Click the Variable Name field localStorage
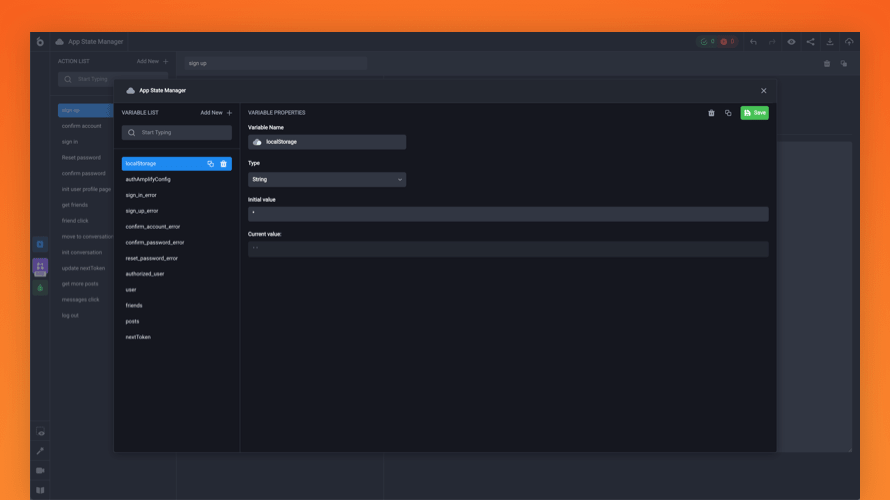The image size is (890, 500). click(327, 142)
